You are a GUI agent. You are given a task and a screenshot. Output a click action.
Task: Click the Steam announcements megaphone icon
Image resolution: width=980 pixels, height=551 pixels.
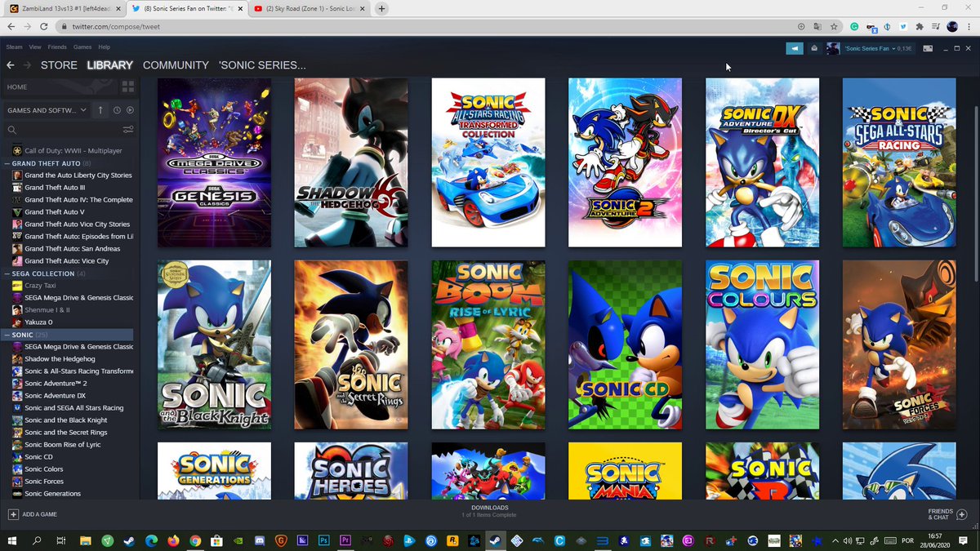[x=795, y=48]
